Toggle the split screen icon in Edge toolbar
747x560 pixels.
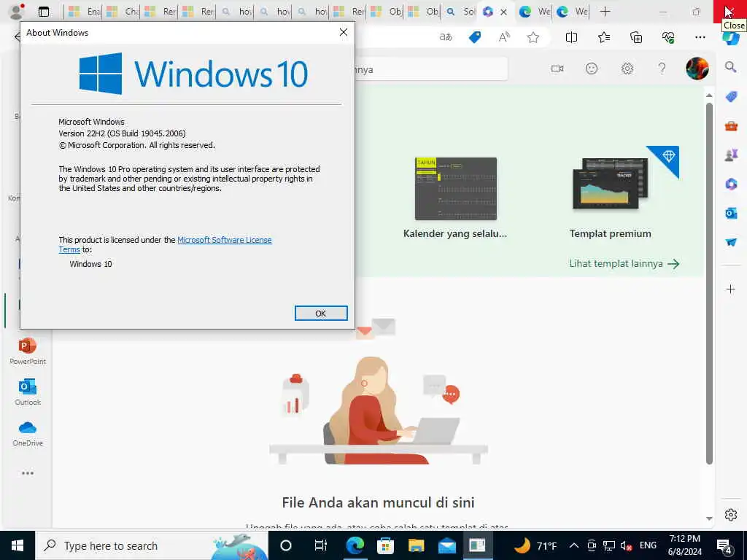pos(571,37)
